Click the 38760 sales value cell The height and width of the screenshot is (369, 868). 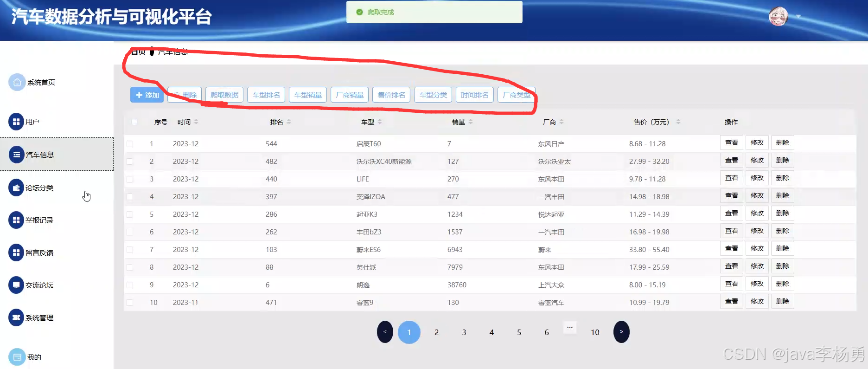(457, 285)
